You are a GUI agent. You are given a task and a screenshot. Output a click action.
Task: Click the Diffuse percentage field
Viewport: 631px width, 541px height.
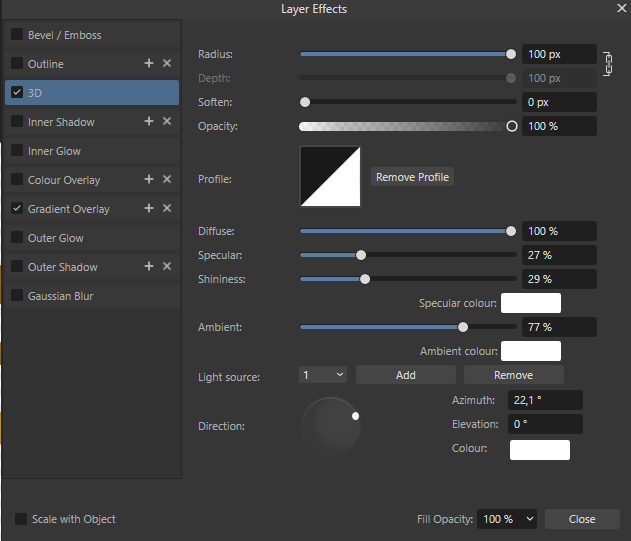pos(559,231)
